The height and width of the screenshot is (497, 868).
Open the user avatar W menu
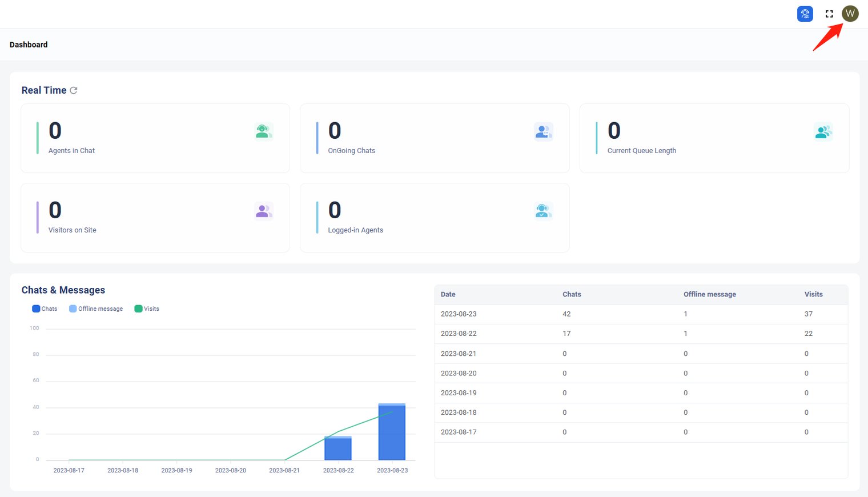coord(850,14)
